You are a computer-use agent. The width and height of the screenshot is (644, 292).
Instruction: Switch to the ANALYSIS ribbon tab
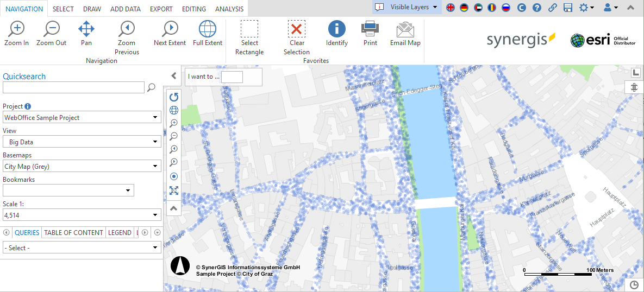pos(229,9)
